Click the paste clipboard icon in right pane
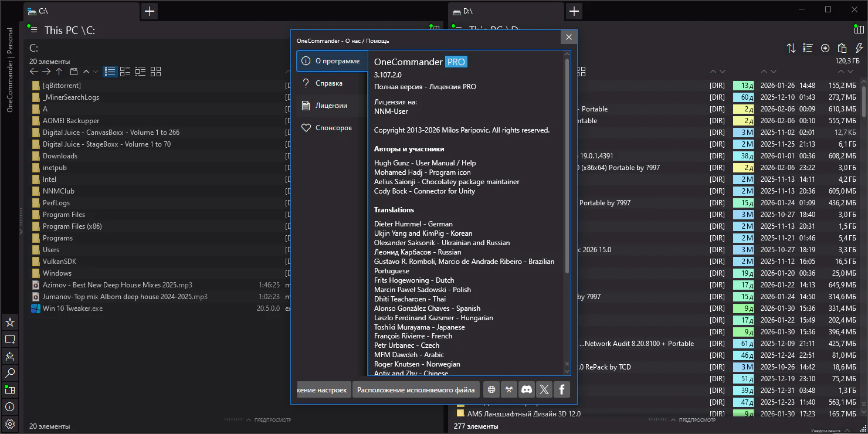This screenshot has height=434, width=868. pyautogui.click(x=842, y=48)
